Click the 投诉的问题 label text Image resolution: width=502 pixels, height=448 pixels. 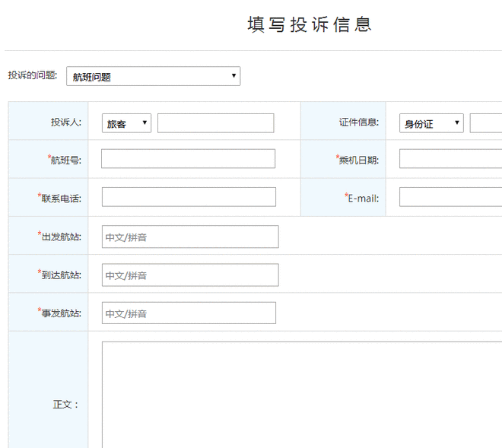click(x=33, y=75)
